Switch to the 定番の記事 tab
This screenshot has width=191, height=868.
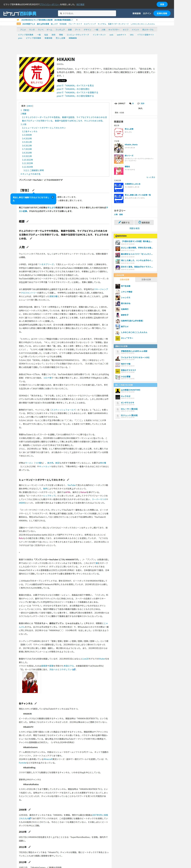click(146, 279)
